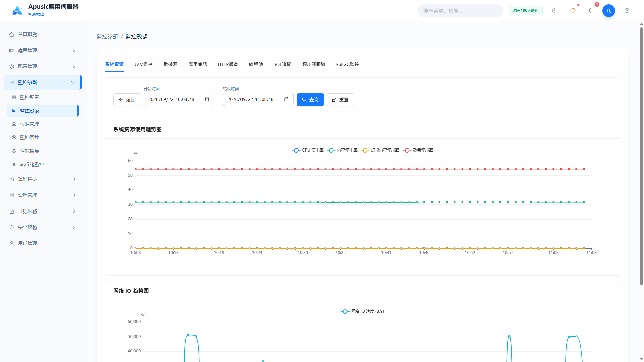Collapse 監控診斷 menu
The height and width of the screenshot is (362, 644).
coord(43,82)
